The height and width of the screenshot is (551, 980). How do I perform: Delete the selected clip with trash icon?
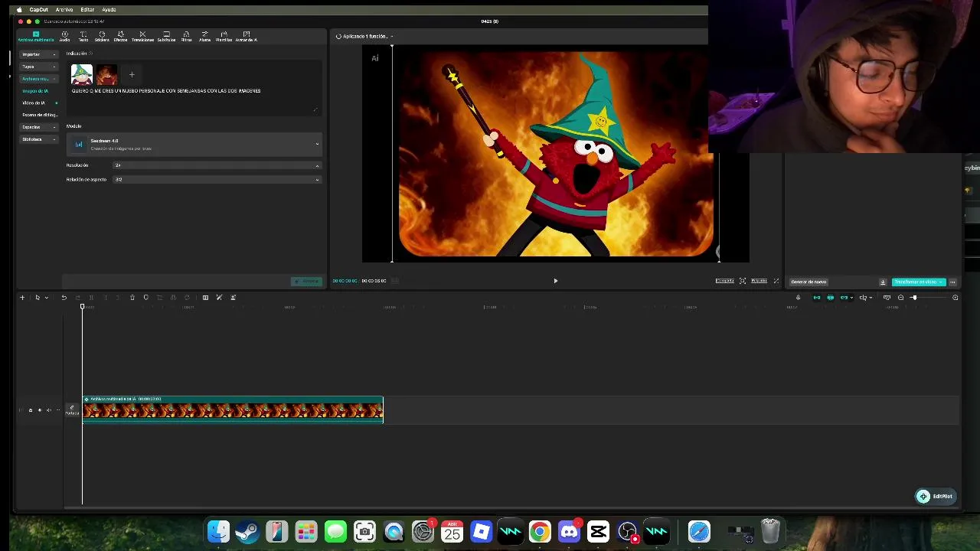[132, 298]
